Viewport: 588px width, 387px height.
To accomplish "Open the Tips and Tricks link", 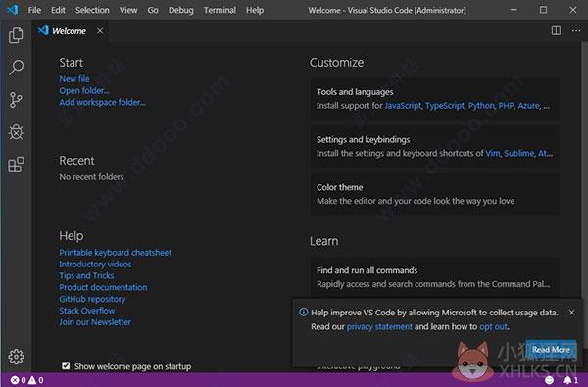I will tap(86, 275).
